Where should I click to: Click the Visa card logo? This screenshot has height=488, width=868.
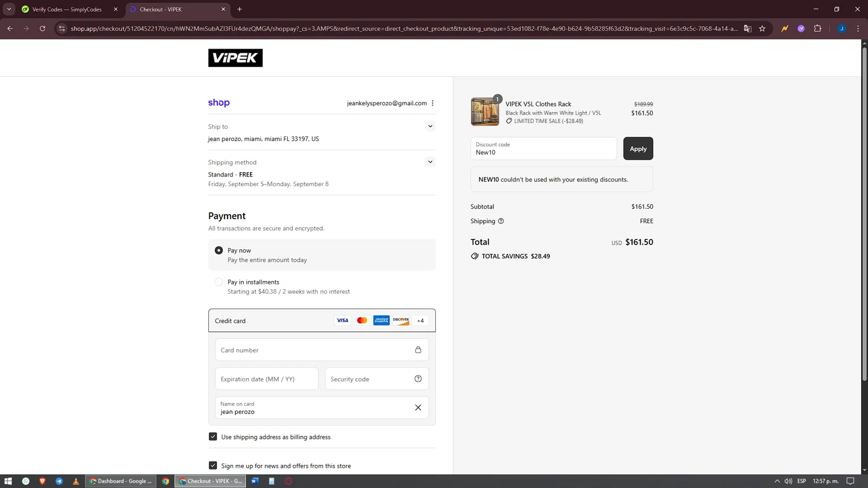point(343,320)
